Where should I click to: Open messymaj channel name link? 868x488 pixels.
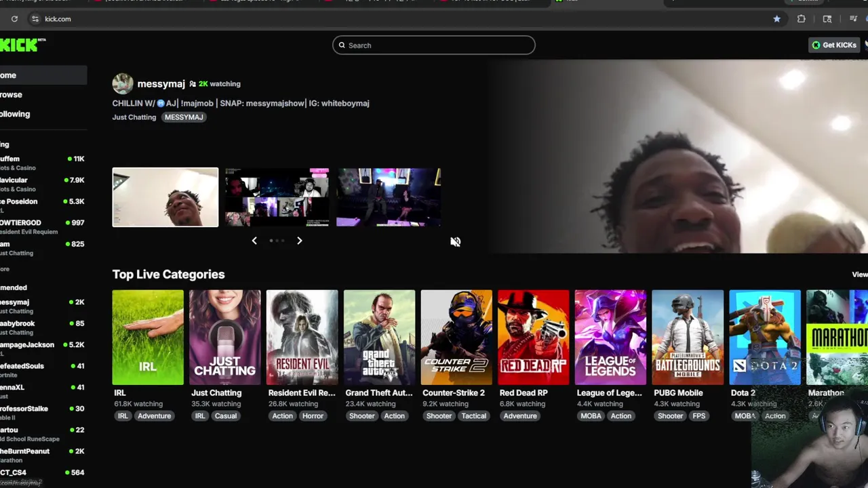(x=161, y=84)
